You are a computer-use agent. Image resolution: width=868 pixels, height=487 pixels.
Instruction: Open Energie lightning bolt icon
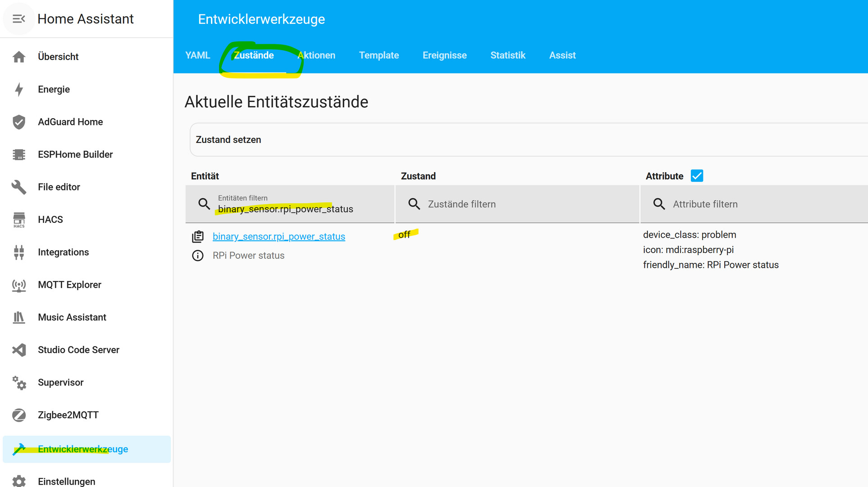pyautogui.click(x=19, y=89)
